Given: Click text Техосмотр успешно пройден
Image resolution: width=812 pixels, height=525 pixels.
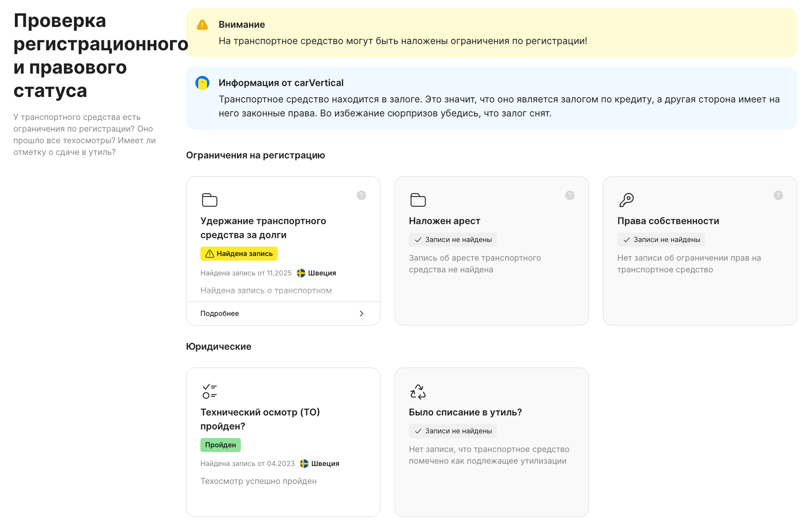Looking at the screenshot, I should (258, 481).
